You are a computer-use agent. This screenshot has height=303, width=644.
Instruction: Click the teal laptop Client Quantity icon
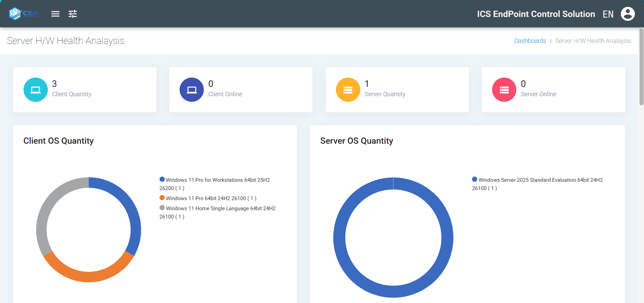(36, 90)
